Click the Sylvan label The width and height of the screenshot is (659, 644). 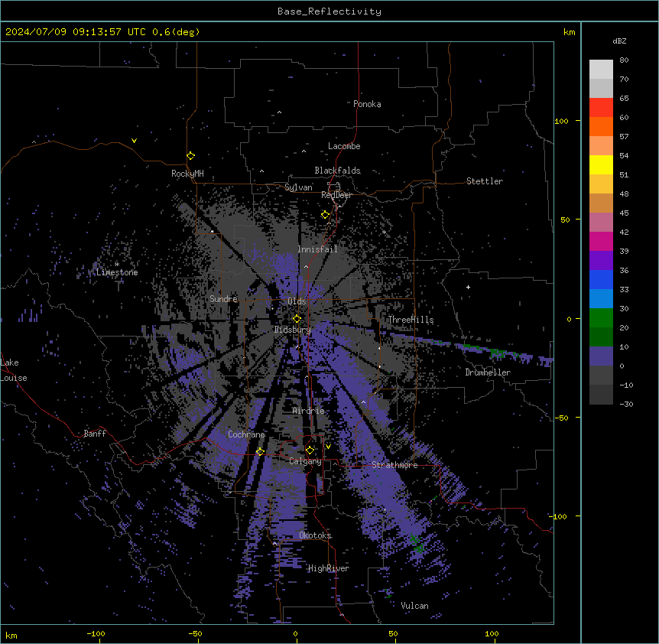[298, 187]
